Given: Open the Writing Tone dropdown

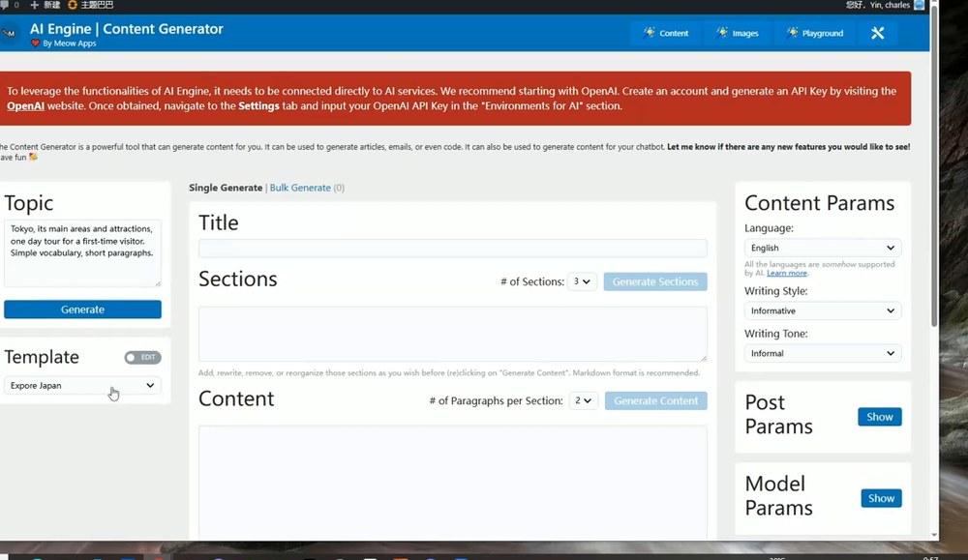Looking at the screenshot, I should [x=822, y=353].
